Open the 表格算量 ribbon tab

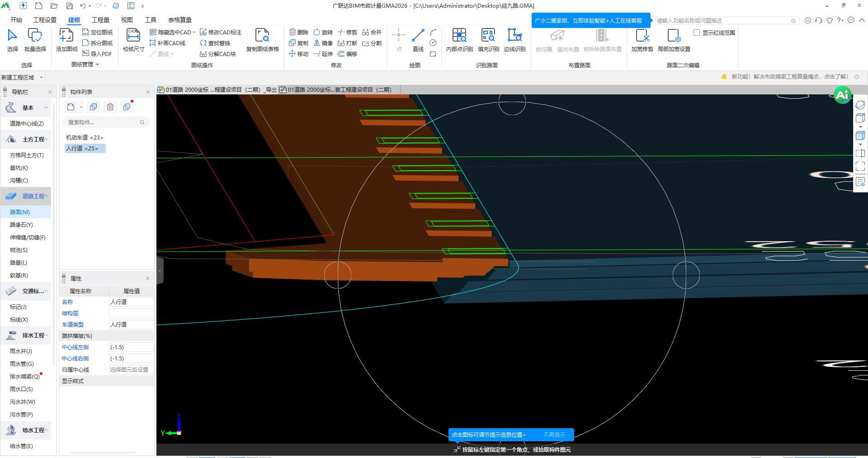tap(179, 20)
